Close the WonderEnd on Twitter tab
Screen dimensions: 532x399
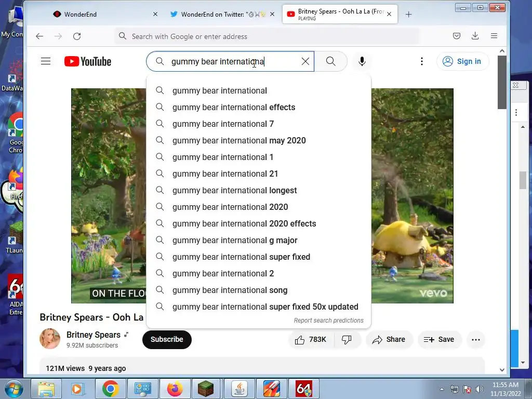272,14
